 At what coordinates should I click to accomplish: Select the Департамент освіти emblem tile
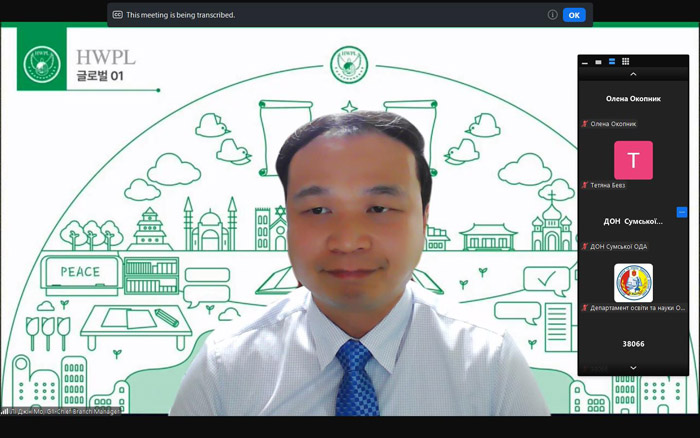point(633,282)
